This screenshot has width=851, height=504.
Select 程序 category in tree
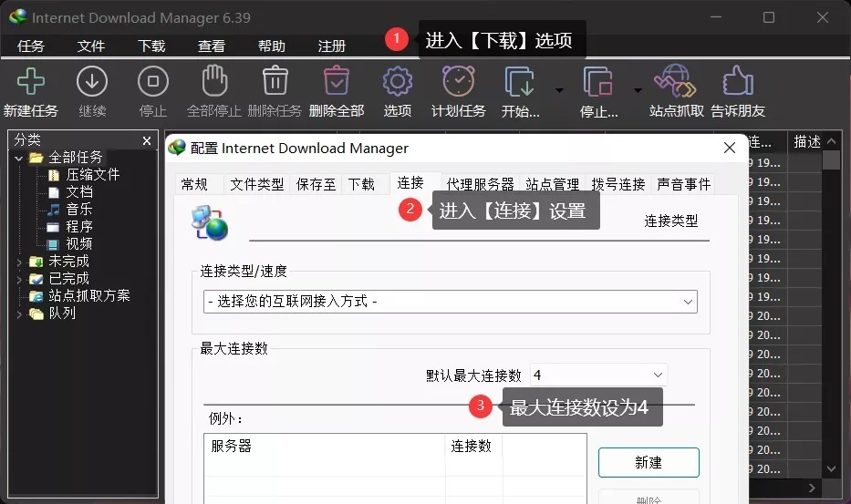click(79, 227)
